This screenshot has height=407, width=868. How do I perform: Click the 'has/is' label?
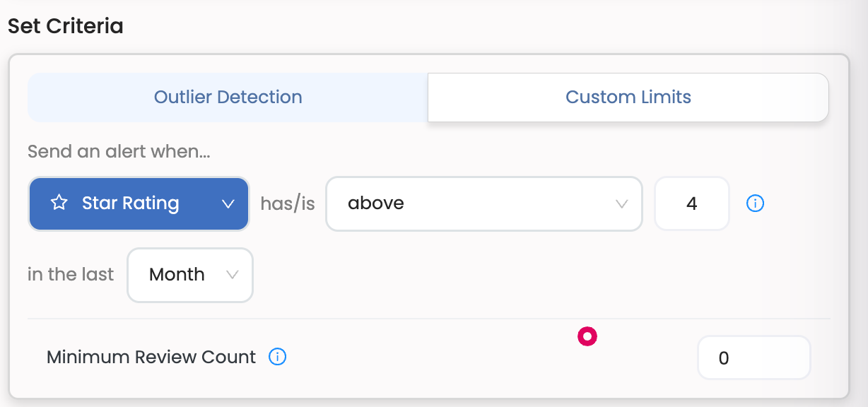click(287, 203)
